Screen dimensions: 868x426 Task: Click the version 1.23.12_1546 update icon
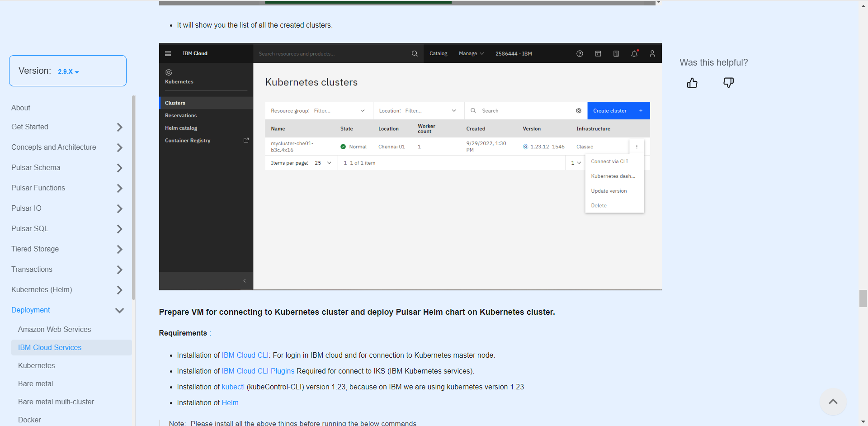pyautogui.click(x=525, y=147)
